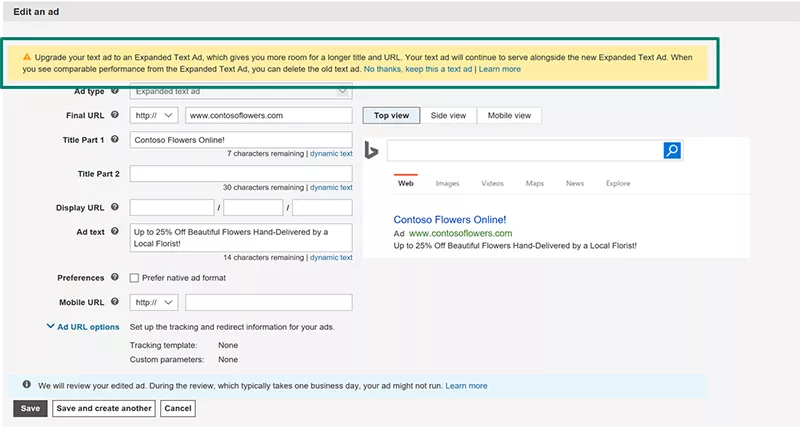Click Learn more in the yellow banner
The width and height of the screenshot is (800, 427).
click(499, 69)
